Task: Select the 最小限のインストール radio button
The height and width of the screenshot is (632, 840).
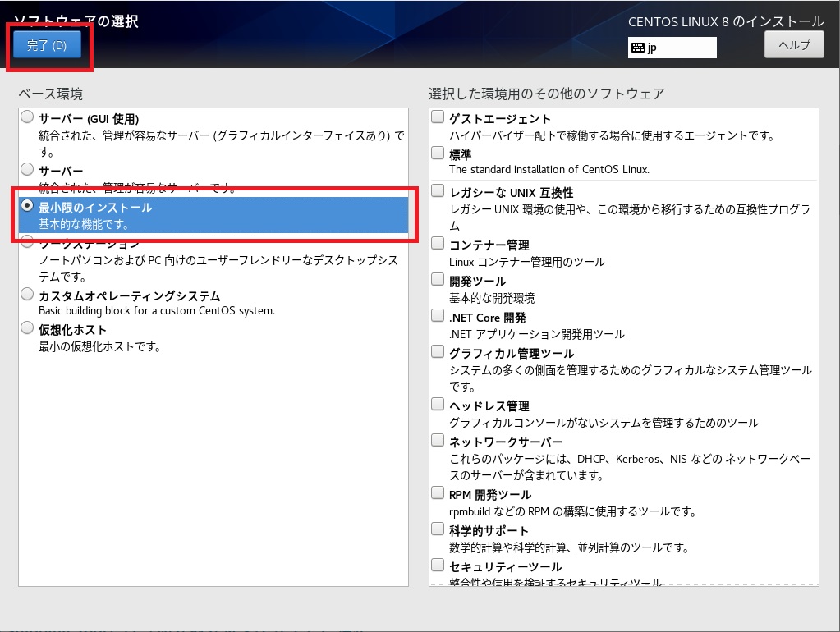Action: coord(27,206)
